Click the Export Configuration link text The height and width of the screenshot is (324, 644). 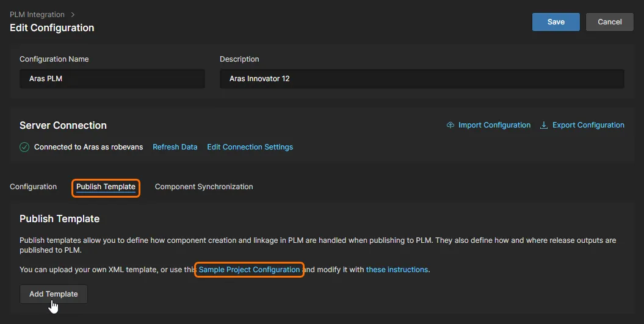(588, 125)
